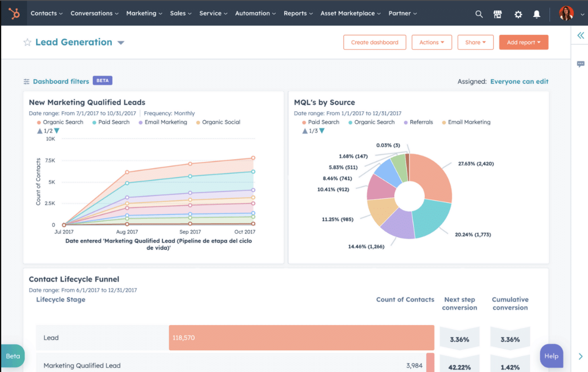Image resolution: width=588 pixels, height=372 pixels.
Task: Open the Lead Generation dashboard name dropdown
Action: pyautogui.click(x=121, y=42)
